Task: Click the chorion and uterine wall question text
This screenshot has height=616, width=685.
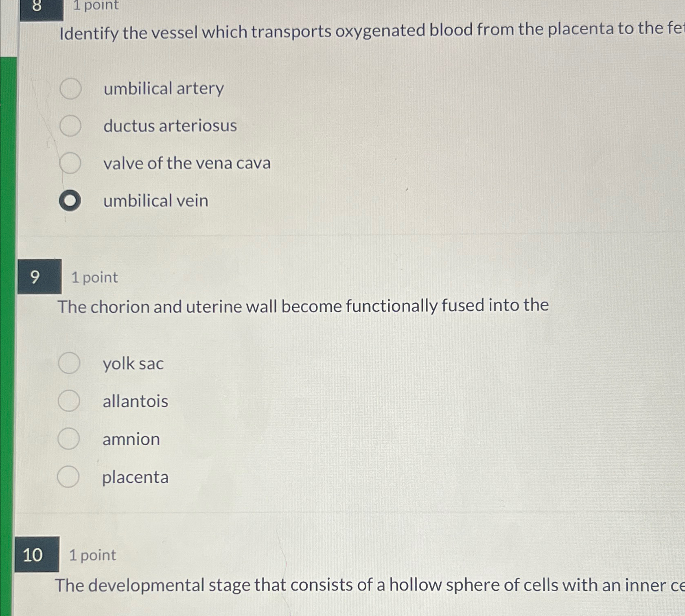Action: click(x=303, y=306)
